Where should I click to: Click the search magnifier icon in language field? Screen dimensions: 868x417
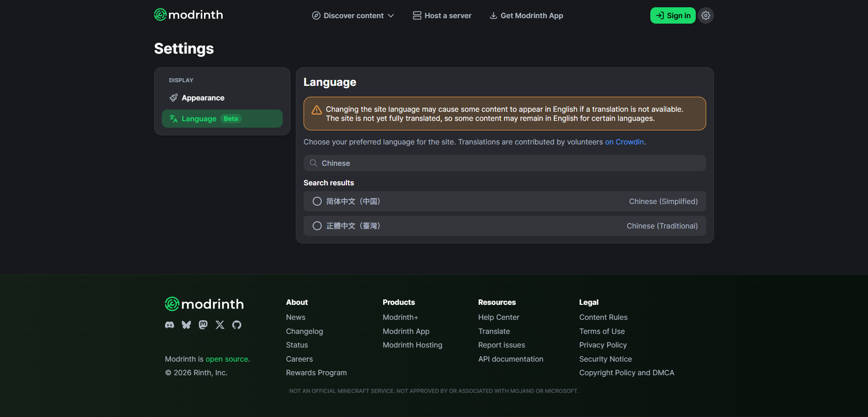[x=314, y=163]
